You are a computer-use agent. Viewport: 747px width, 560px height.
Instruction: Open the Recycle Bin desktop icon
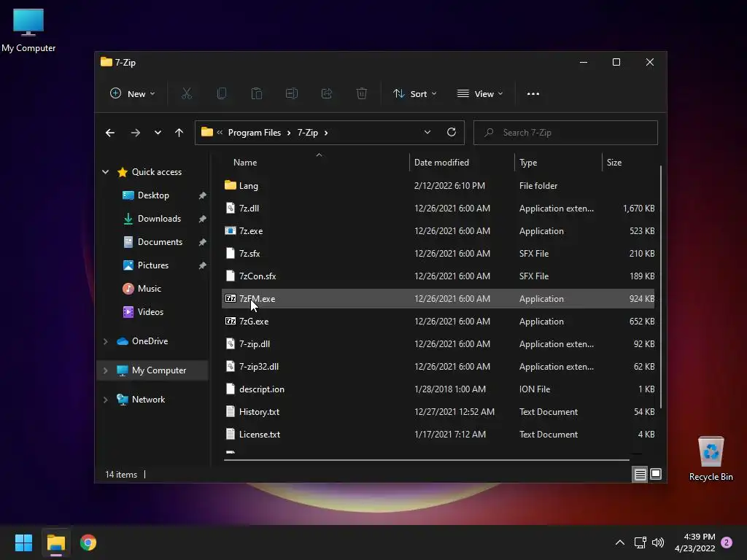click(711, 458)
